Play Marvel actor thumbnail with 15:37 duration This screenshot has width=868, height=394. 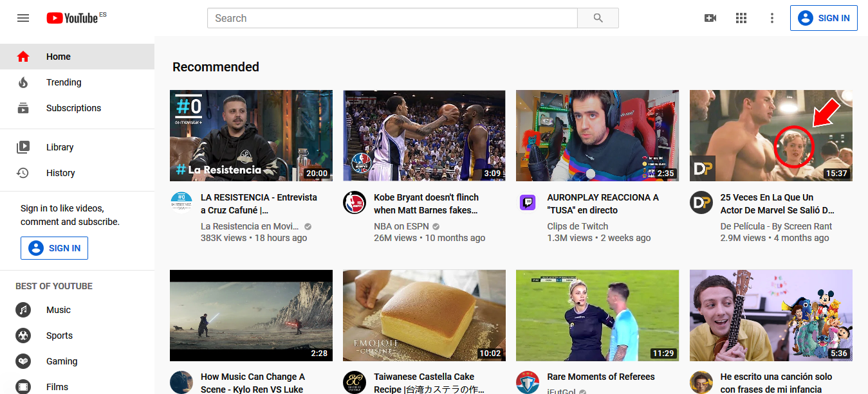[771, 136]
